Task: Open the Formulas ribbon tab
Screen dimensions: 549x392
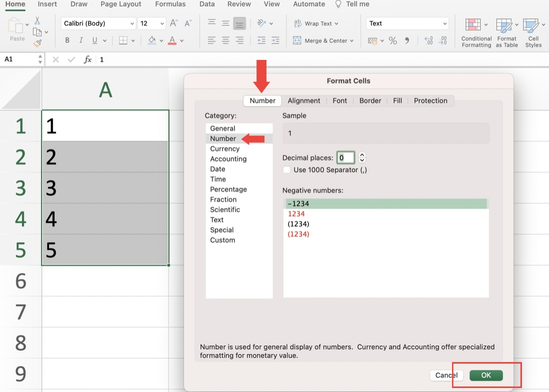Action: click(170, 4)
